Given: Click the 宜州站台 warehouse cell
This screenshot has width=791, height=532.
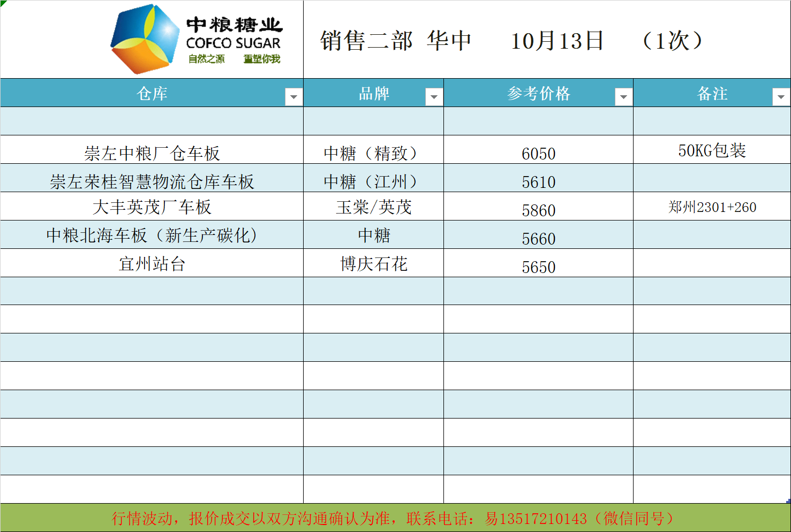Looking at the screenshot, I should [152, 264].
